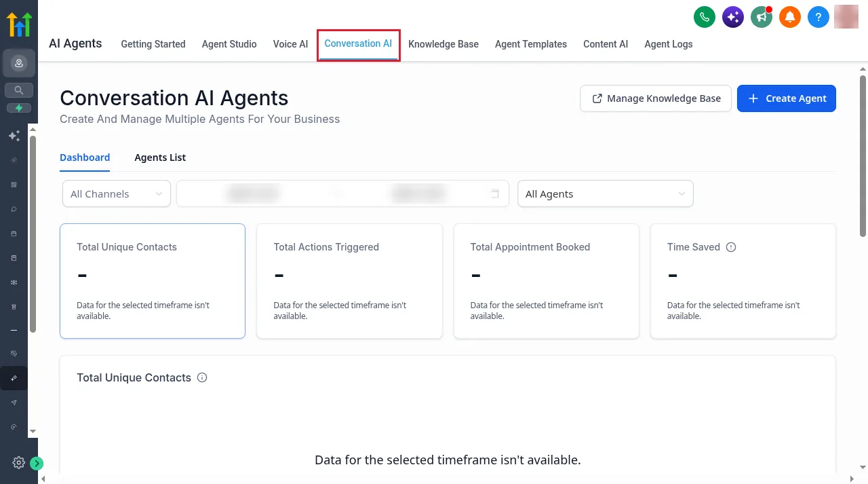Image resolution: width=868 pixels, height=484 pixels.
Task: Click the Manage Knowledge Base button
Action: [656, 98]
